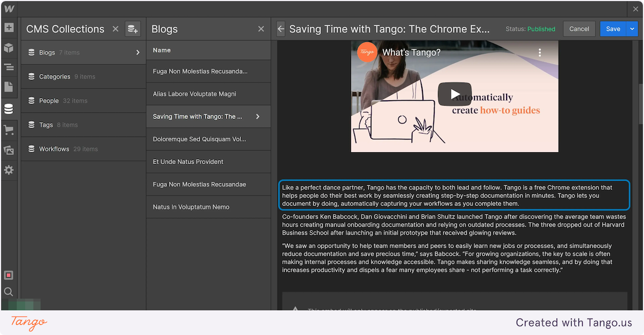644x335 pixels.
Task: Open the Assets image panel
Action: pyautogui.click(x=9, y=150)
